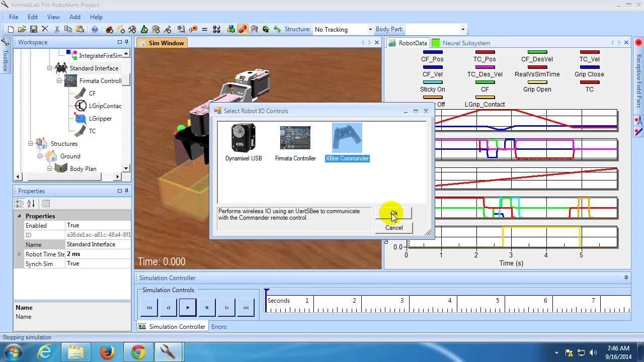Collapse the Body Plan tree node
Viewport: 644px width, 362px height.
coord(49,168)
